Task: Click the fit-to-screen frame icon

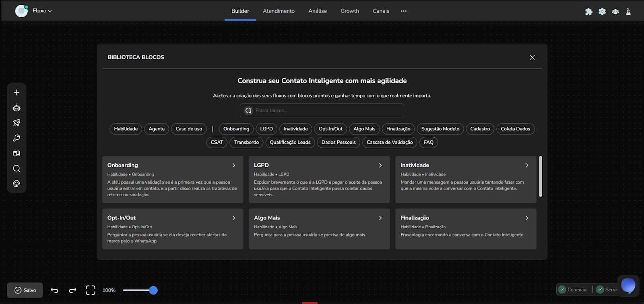Action: (x=91, y=290)
